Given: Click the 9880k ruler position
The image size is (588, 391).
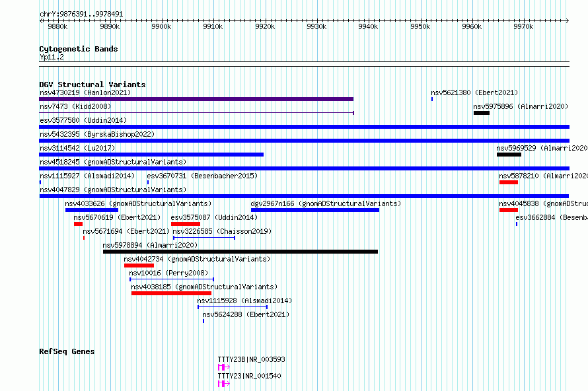Looking at the screenshot, I should [57, 26].
